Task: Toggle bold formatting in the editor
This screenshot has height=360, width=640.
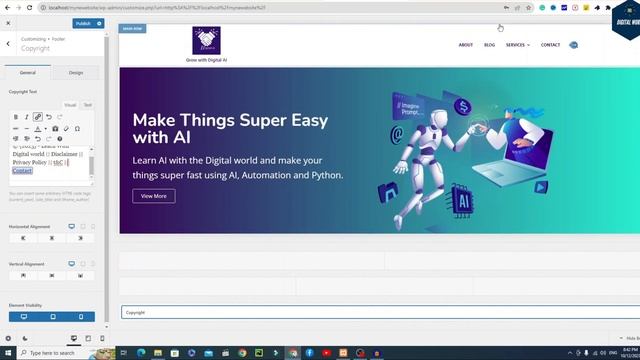Action: coord(16,117)
